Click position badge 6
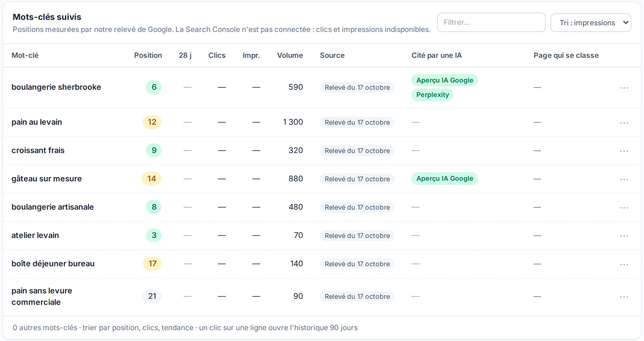644x341 pixels. coord(154,87)
